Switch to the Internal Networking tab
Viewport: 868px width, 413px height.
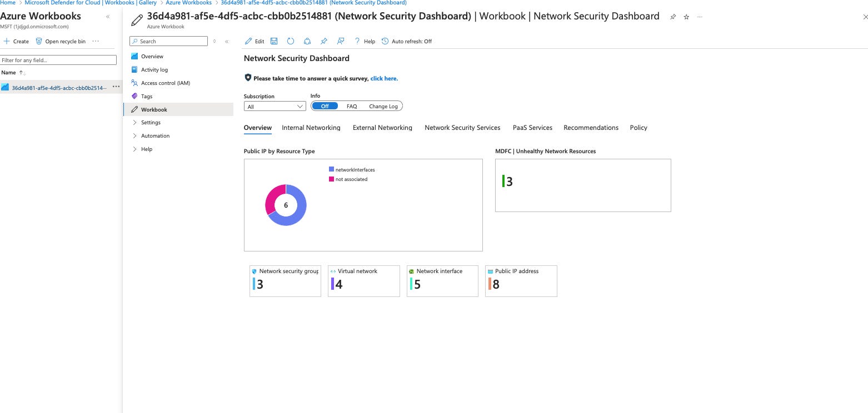point(311,128)
